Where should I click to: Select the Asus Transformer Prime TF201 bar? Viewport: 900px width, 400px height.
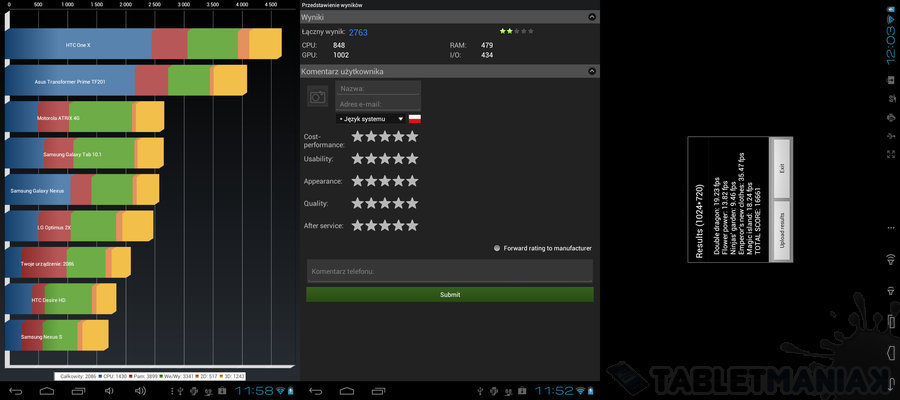[x=126, y=81]
